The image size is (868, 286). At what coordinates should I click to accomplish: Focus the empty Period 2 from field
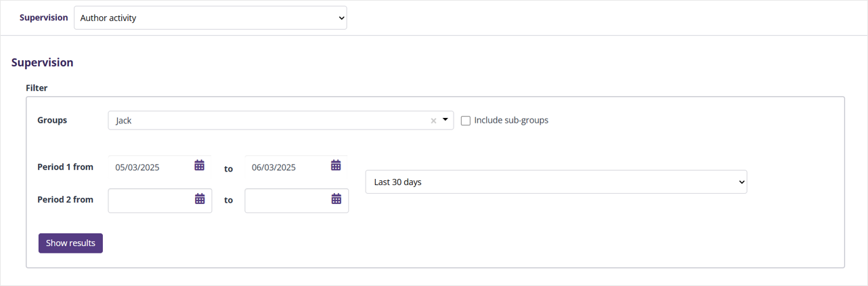tap(150, 200)
